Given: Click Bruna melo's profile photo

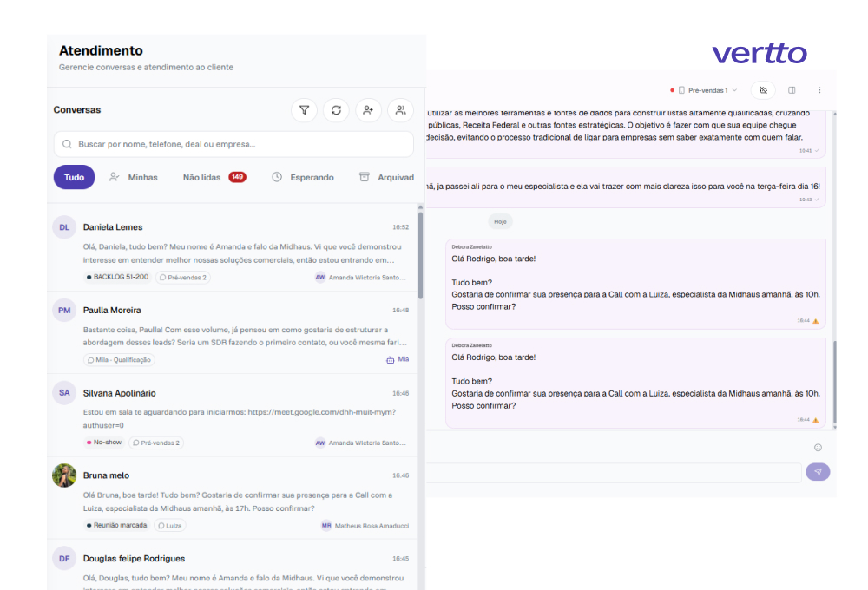Looking at the screenshot, I should pos(64,475).
